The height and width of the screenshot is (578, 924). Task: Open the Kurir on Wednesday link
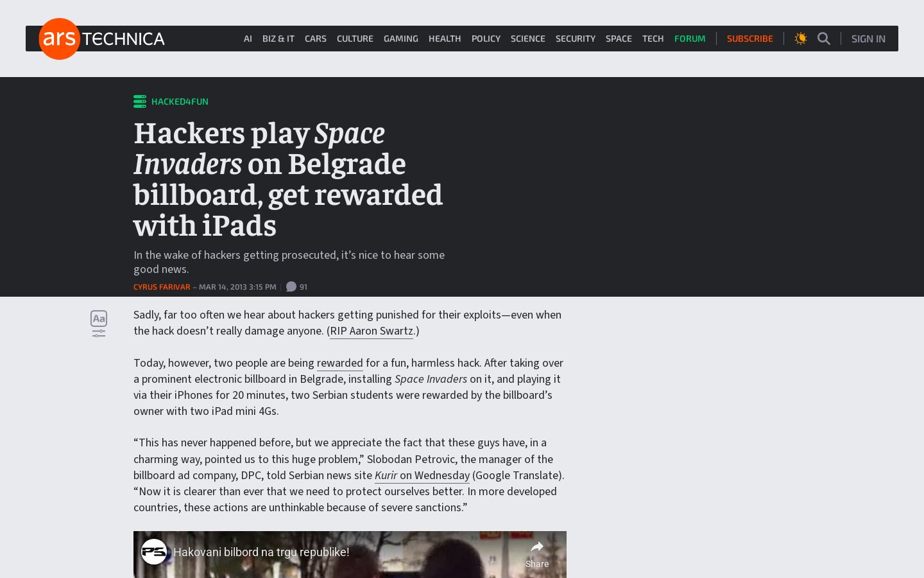(422, 476)
